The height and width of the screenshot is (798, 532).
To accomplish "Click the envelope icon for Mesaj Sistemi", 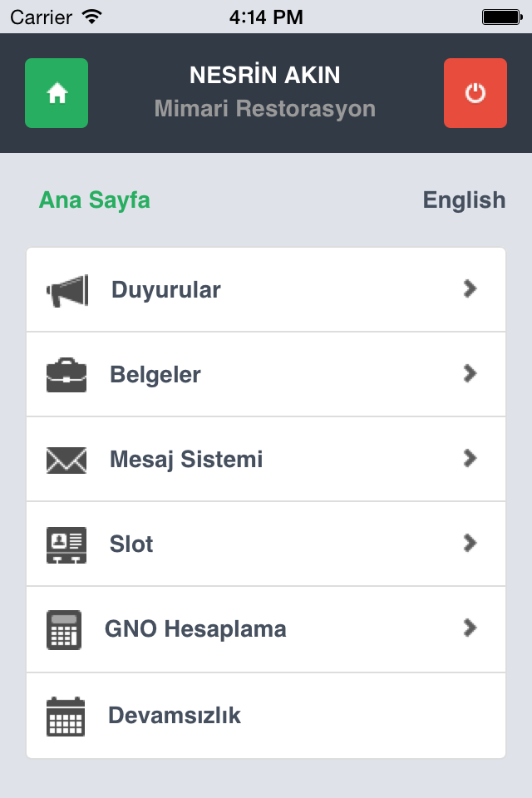I will click(x=66, y=460).
